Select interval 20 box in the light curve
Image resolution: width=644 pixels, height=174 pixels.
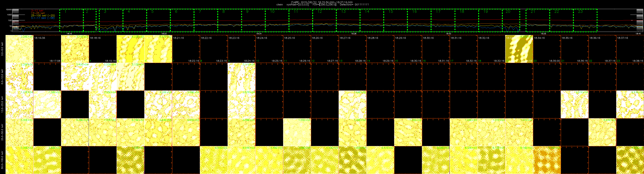click(x=511, y=20)
